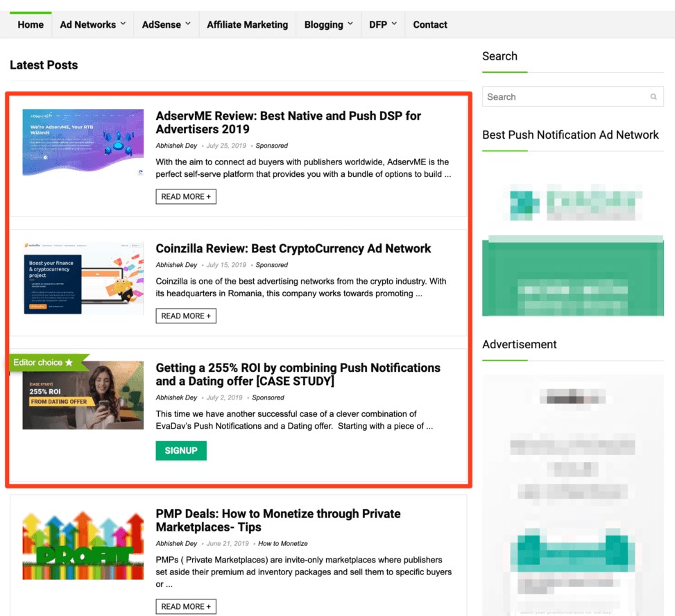Click author Abhishek Dey on AdservME post
This screenshot has width=675, height=616.
[x=176, y=146]
